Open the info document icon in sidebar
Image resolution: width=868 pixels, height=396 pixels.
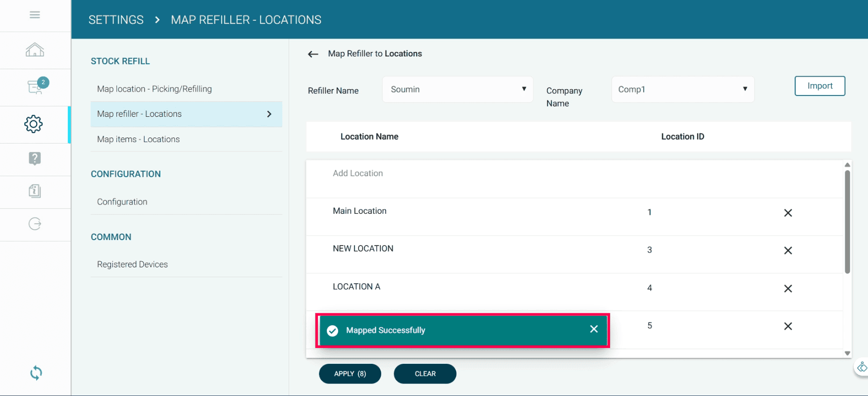(x=35, y=191)
